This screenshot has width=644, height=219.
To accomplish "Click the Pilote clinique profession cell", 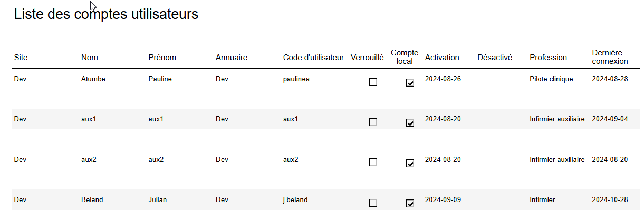I will tap(551, 79).
